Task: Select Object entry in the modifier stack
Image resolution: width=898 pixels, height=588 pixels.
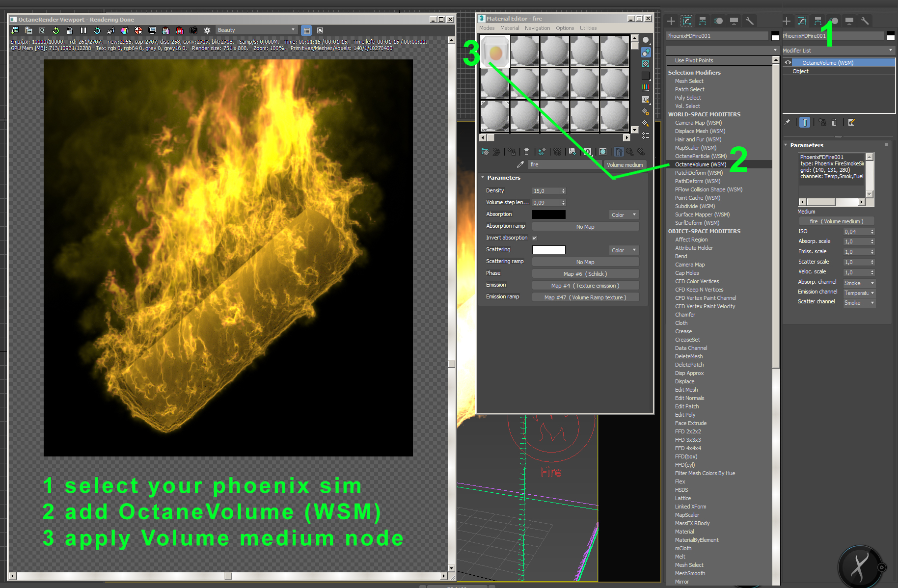Action: point(800,71)
